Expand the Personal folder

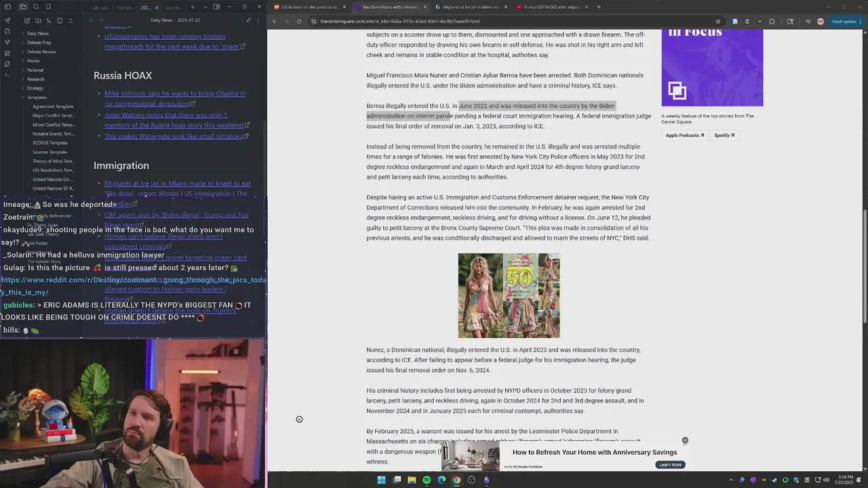35,70
